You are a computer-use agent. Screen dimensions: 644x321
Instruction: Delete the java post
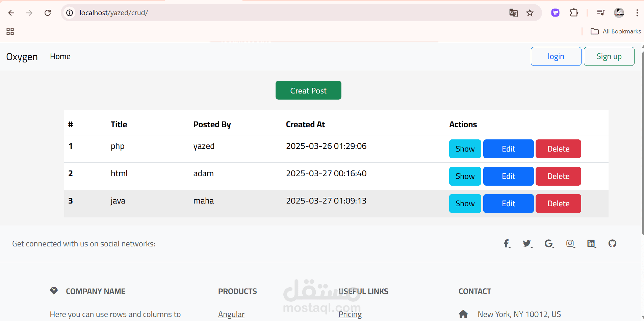click(x=558, y=204)
